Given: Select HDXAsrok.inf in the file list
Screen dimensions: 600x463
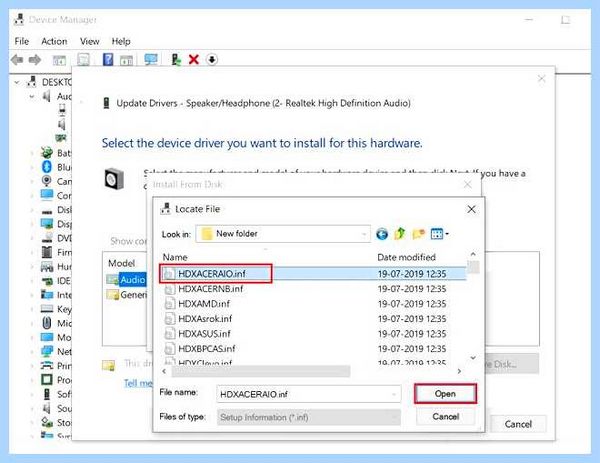Looking at the screenshot, I should (x=313, y=318).
